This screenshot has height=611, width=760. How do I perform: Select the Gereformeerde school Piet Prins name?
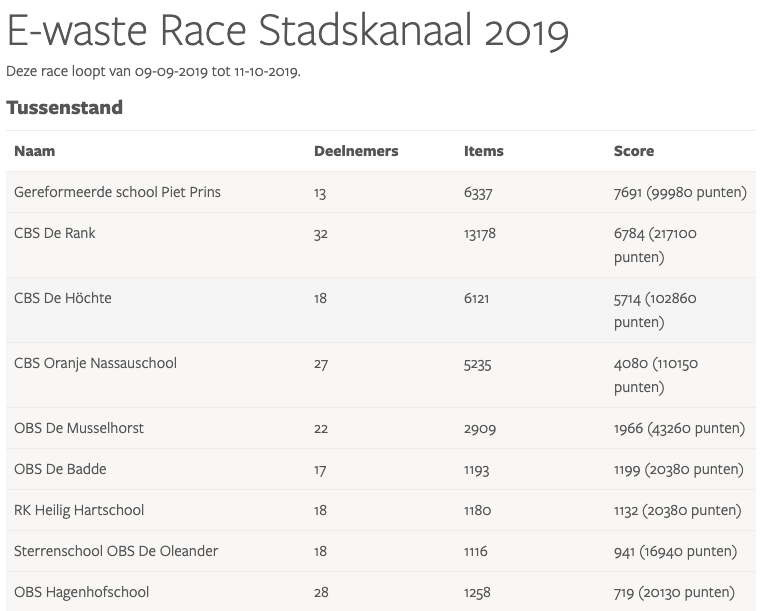tap(117, 192)
